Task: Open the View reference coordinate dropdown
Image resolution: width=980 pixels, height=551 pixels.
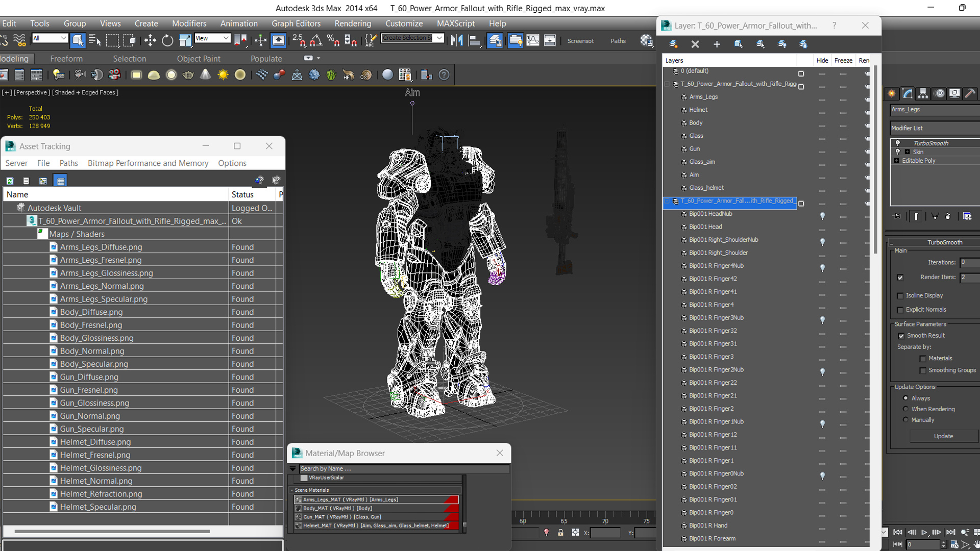Action: 212,38
